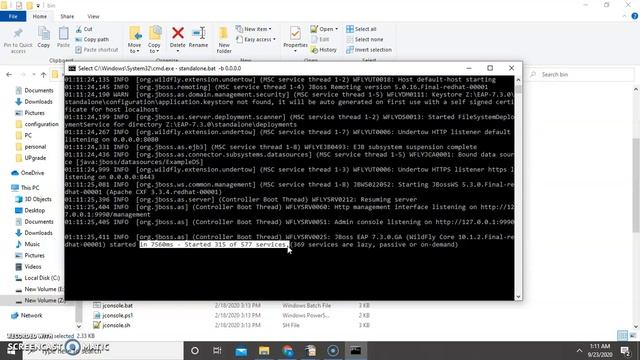Open File Explorer from taskbar
The width and height of the screenshot is (640, 360).
pyautogui.click(x=264, y=351)
